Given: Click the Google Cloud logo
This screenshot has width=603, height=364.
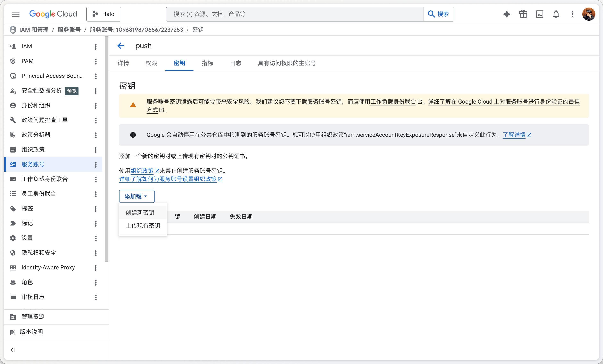Looking at the screenshot, I should click(53, 14).
